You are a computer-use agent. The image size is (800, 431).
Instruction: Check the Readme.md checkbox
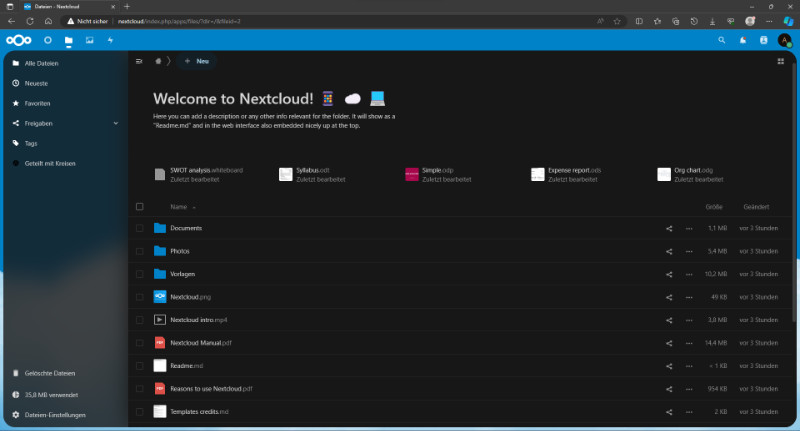[140, 366]
